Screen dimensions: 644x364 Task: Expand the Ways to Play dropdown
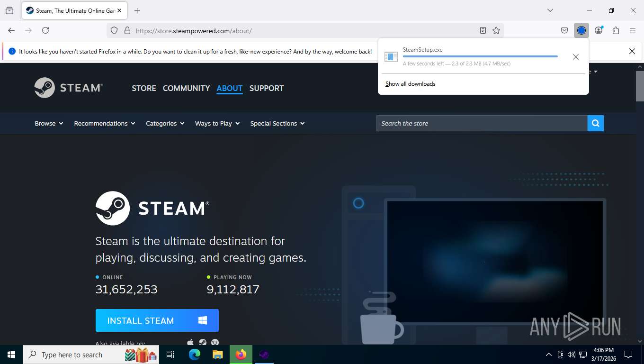(217, 123)
